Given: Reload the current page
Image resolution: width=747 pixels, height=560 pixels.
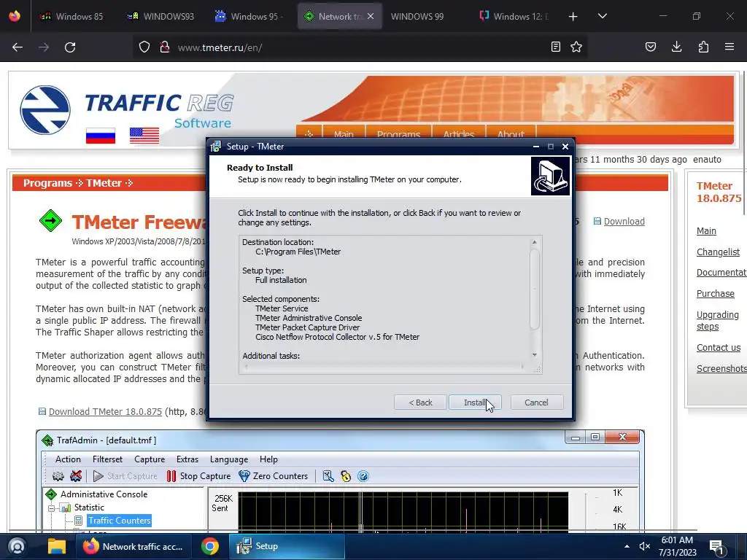Looking at the screenshot, I should point(70,47).
